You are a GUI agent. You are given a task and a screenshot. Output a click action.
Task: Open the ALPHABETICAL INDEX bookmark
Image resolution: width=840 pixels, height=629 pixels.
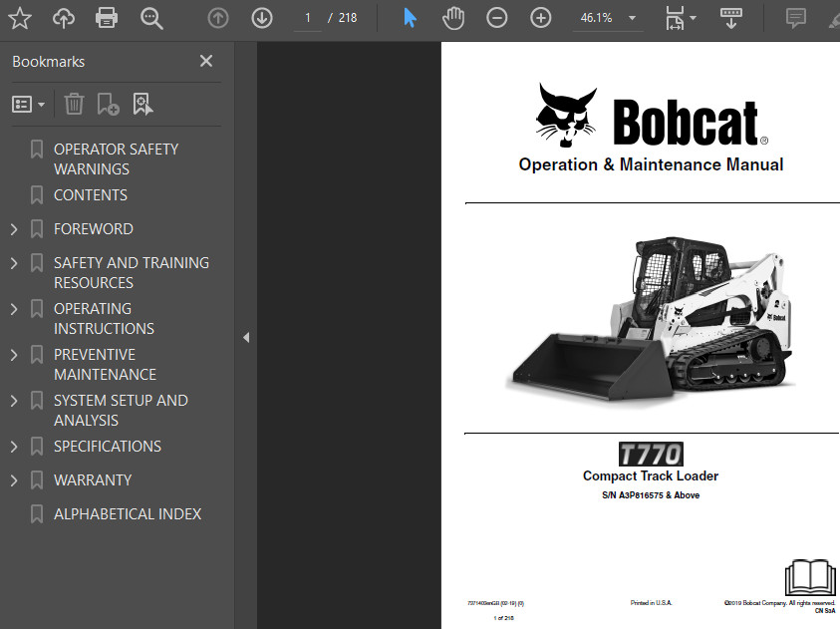[128, 513]
